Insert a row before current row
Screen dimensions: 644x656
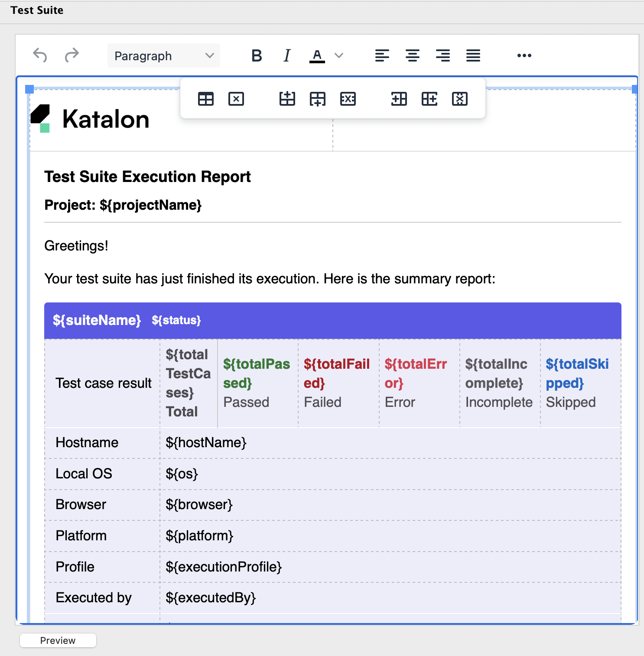pyautogui.click(x=287, y=99)
